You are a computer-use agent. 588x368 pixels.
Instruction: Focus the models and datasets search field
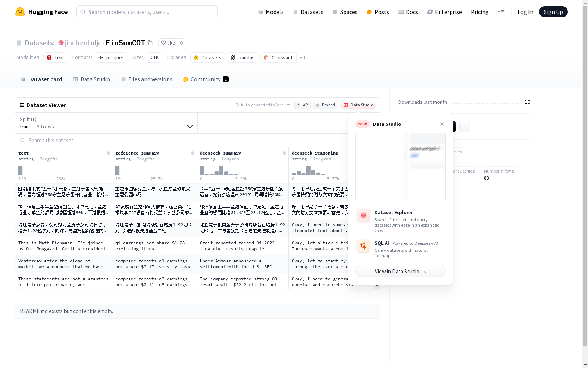pyautogui.click(x=147, y=12)
